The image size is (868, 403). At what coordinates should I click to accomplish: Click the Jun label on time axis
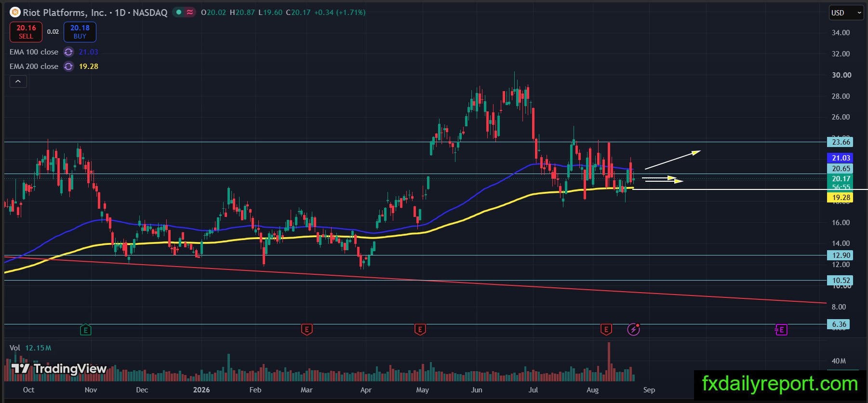pos(476,390)
